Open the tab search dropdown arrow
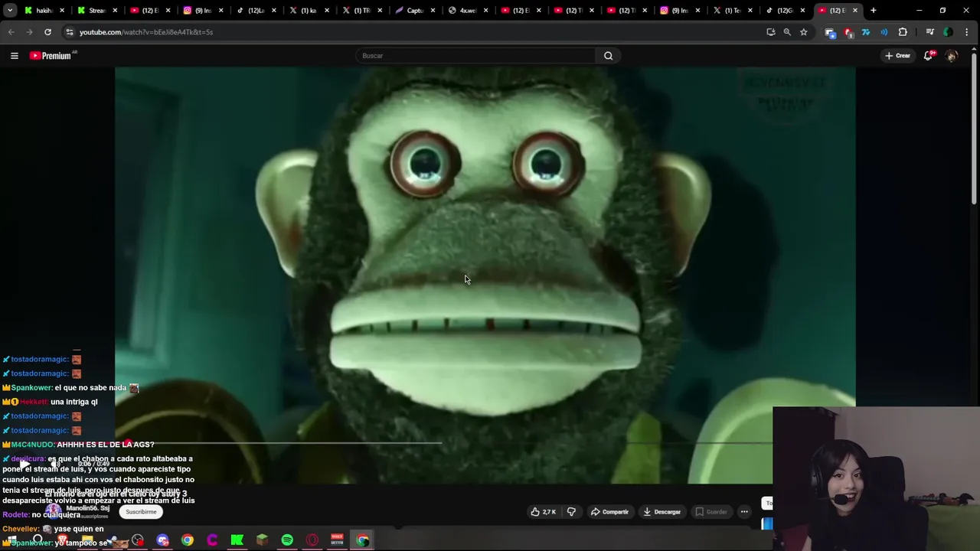Image resolution: width=980 pixels, height=551 pixels. (x=10, y=10)
